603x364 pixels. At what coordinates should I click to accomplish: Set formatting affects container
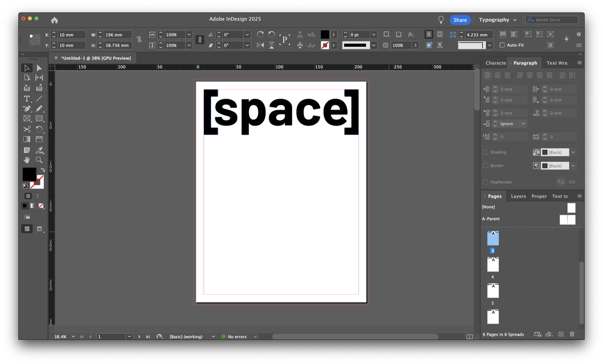click(28, 196)
